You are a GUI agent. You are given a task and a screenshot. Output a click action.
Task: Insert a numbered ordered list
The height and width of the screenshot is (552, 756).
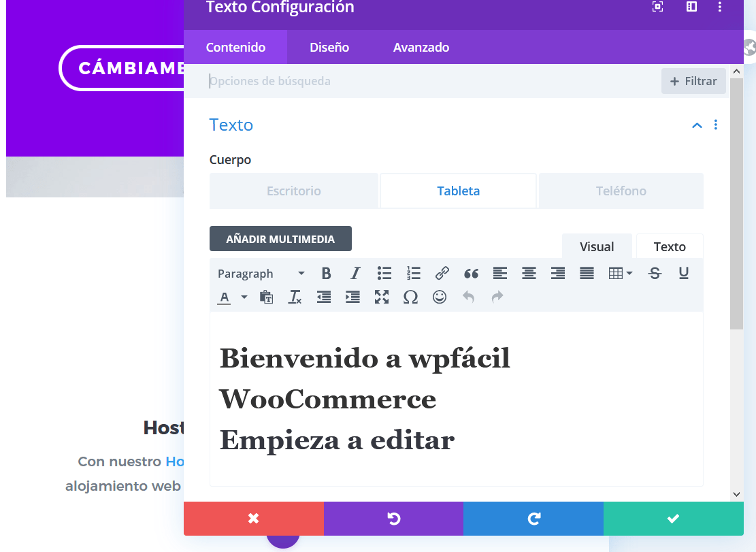(413, 274)
